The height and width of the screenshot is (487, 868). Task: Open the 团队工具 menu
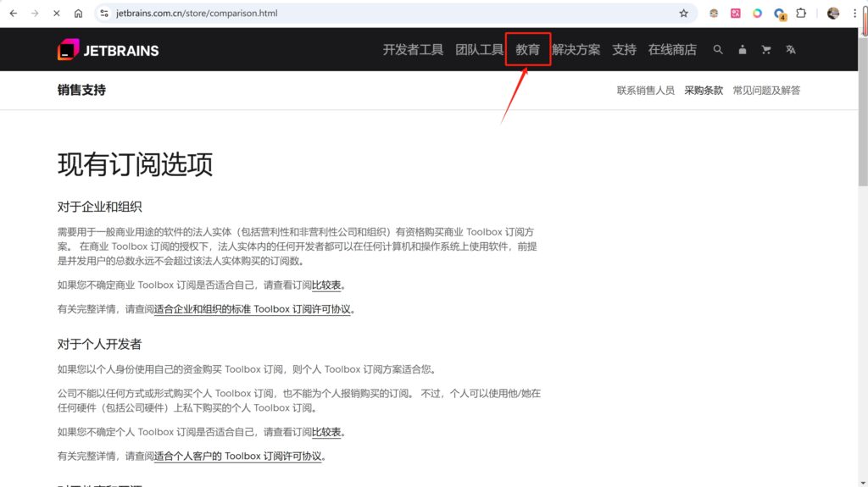click(480, 50)
